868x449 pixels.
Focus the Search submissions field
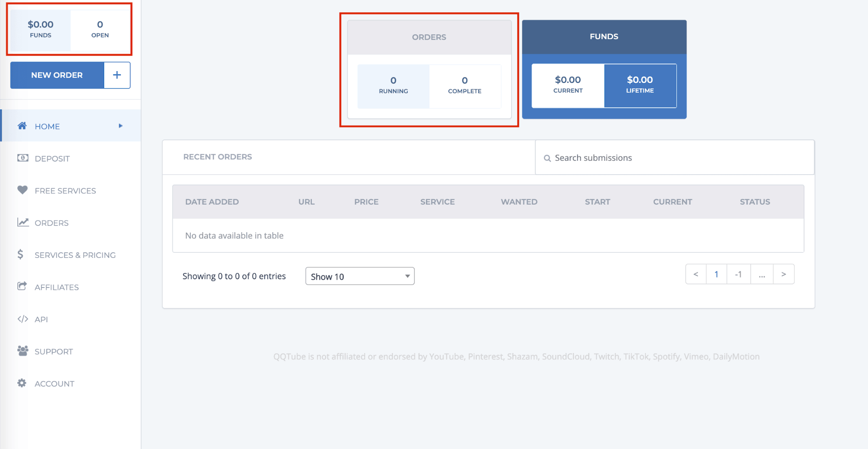pyautogui.click(x=675, y=158)
